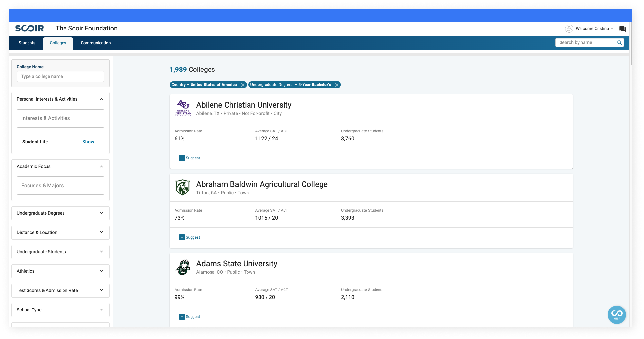The width and height of the screenshot is (644, 339).
Task: Open Adams State University page
Action: click(237, 264)
